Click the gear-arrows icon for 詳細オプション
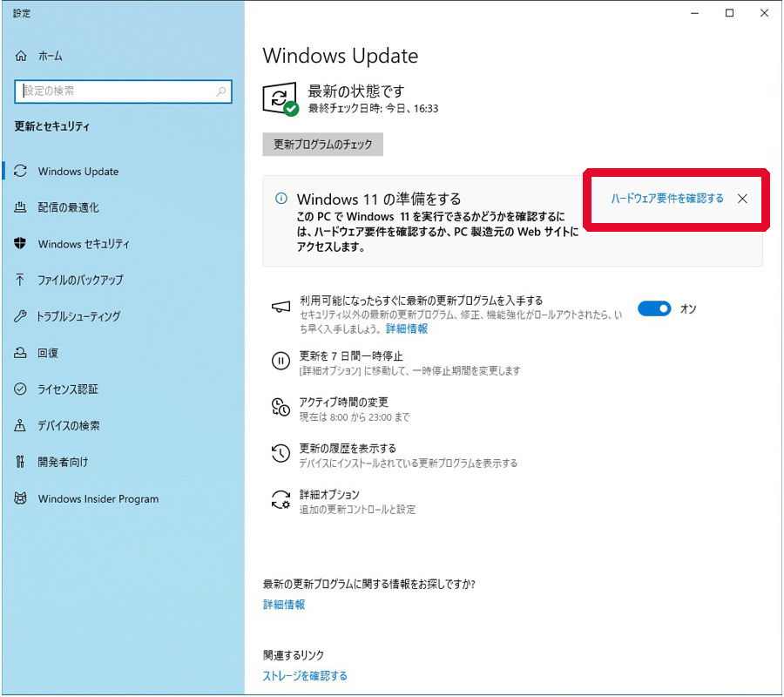Image resolution: width=784 pixels, height=697 pixels. 280,499
